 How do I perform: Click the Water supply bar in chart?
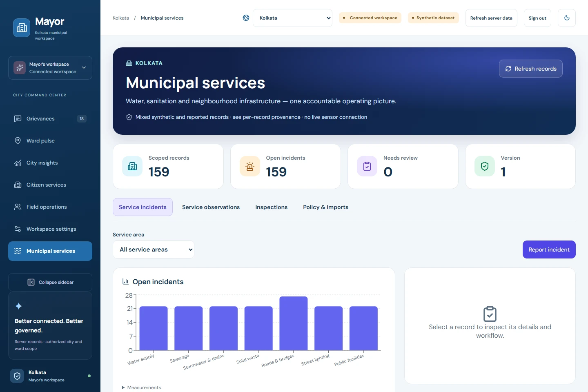coord(154,328)
